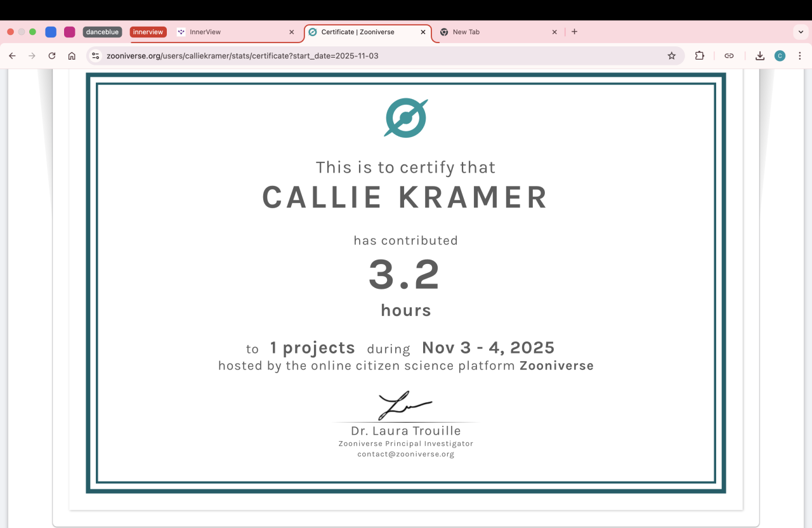Viewport: 812px width, 528px height.
Task: Close the Certificate | Zooniverse tab
Action: pos(423,32)
